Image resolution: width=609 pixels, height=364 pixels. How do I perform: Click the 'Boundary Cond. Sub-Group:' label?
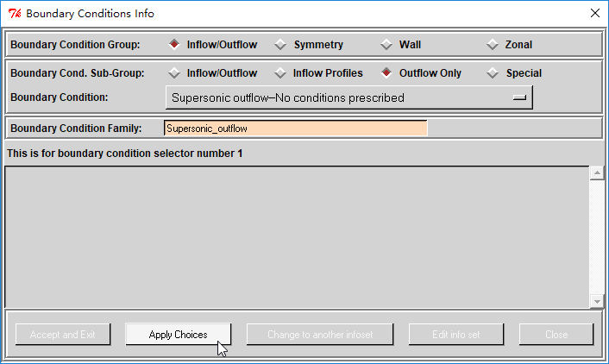78,73
